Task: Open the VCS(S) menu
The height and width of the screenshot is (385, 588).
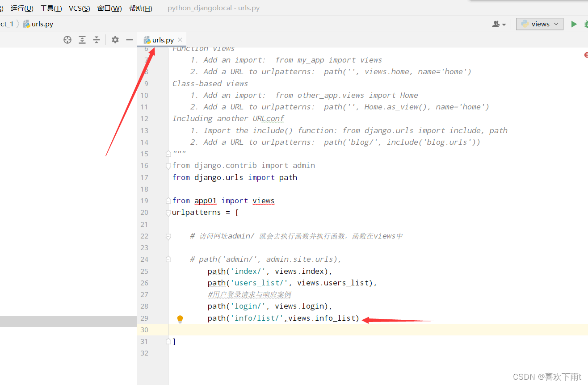Action: (x=79, y=8)
